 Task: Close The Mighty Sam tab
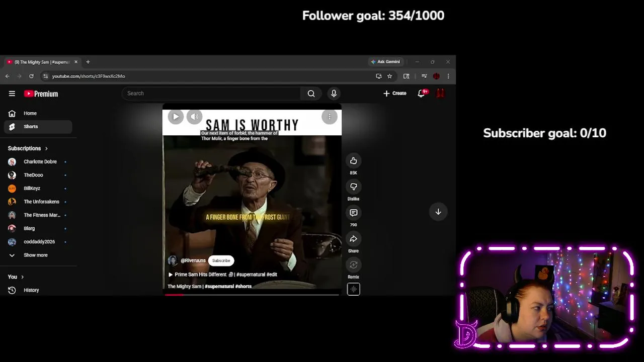(76, 62)
